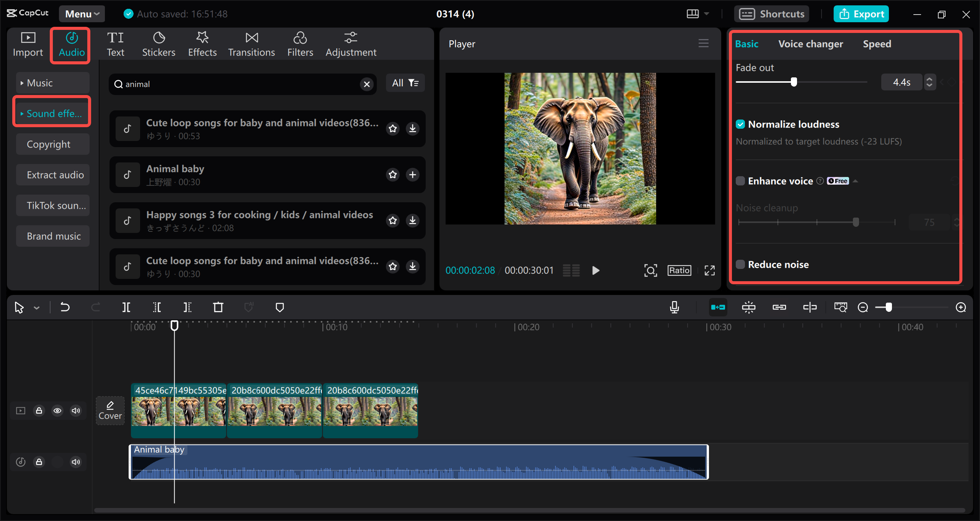Image resolution: width=980 pixels, height=521 pixels.
Task: Favorite the 'Happy songs 3' track
Action: tap(393, 220)
